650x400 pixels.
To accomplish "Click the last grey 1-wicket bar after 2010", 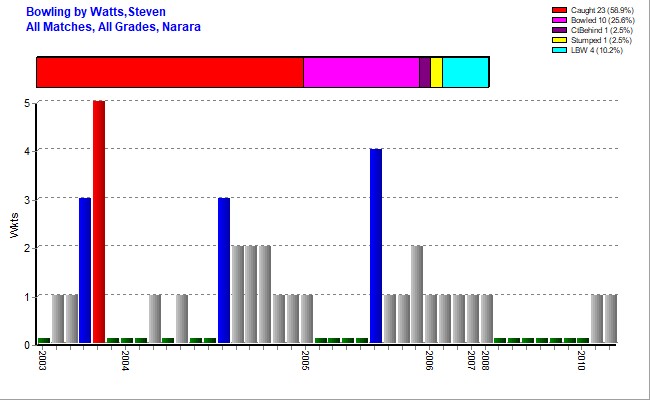I will 611,319.
